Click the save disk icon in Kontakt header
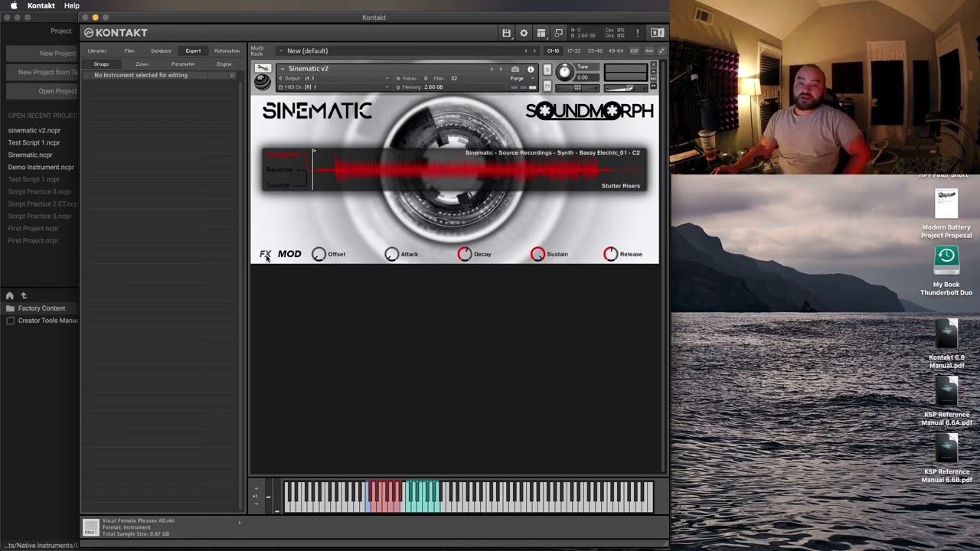 click(506, 33)
